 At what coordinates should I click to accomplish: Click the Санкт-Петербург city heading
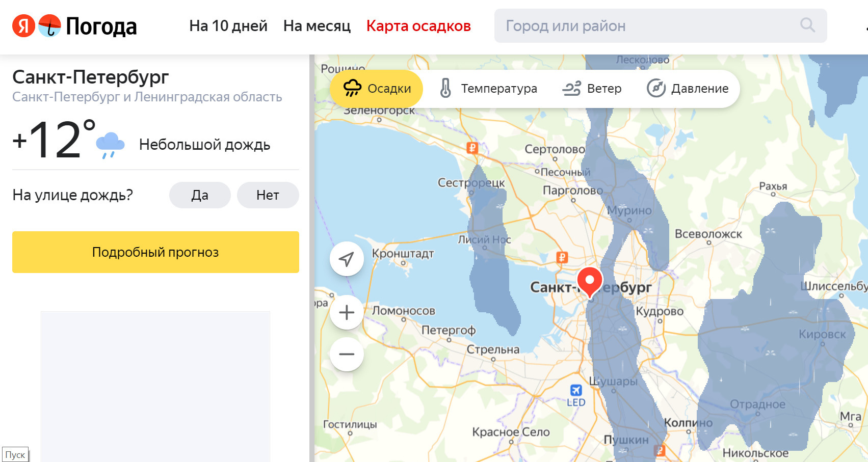click(x=90, y=77)
